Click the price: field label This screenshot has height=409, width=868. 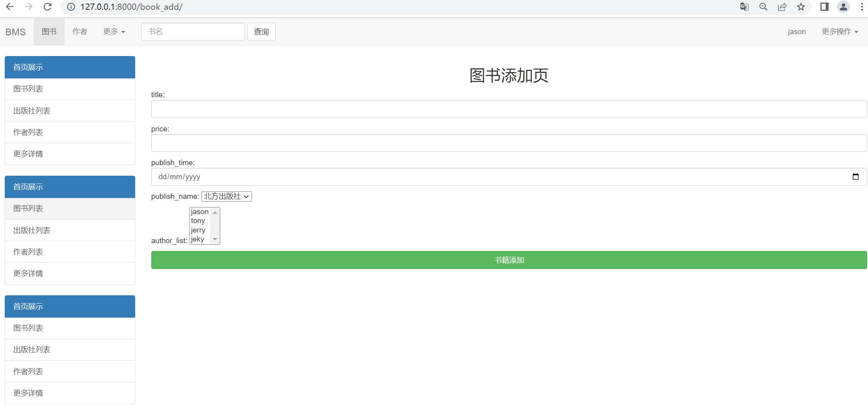pos(160,129)
